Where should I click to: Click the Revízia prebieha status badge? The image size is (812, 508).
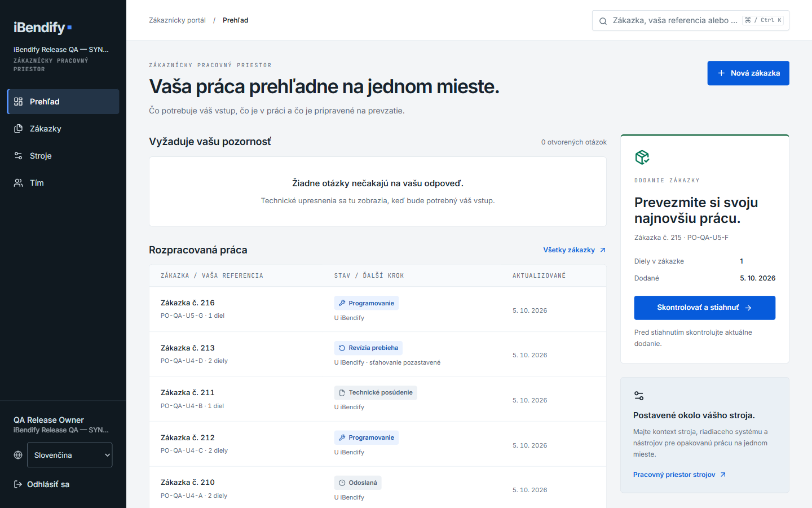click(368, 348)
